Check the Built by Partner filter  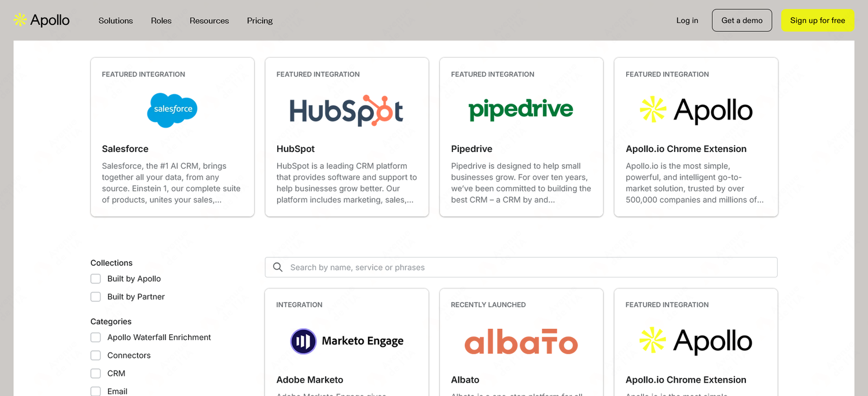95,297
